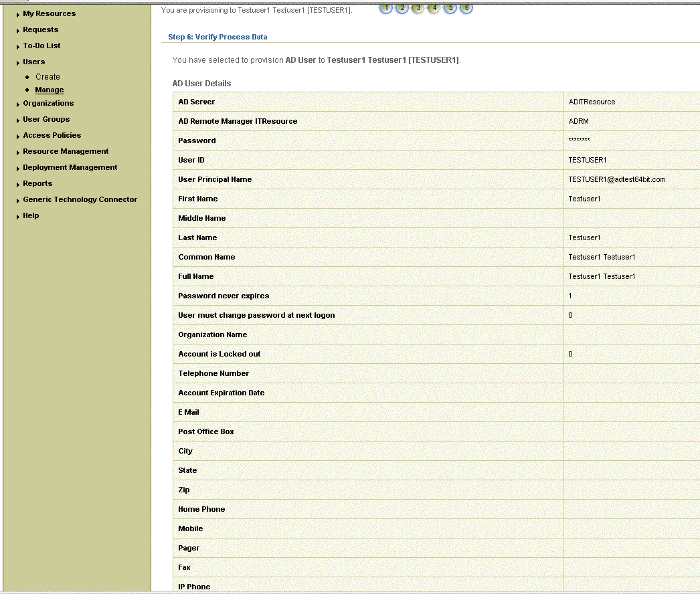Select the masked Password value
Screen dimensions: 700x594
pos(579,140)
